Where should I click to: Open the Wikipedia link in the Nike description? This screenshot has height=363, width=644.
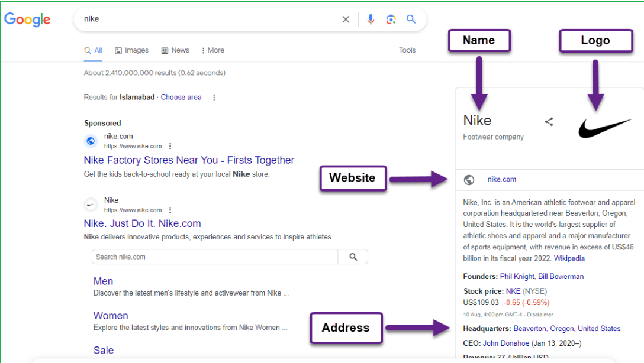(569, 258)
